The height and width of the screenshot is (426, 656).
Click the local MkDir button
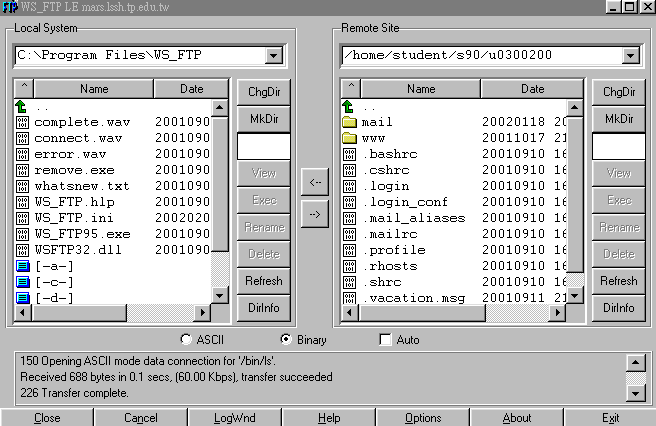pyautogui.click(x=264, y=119)
